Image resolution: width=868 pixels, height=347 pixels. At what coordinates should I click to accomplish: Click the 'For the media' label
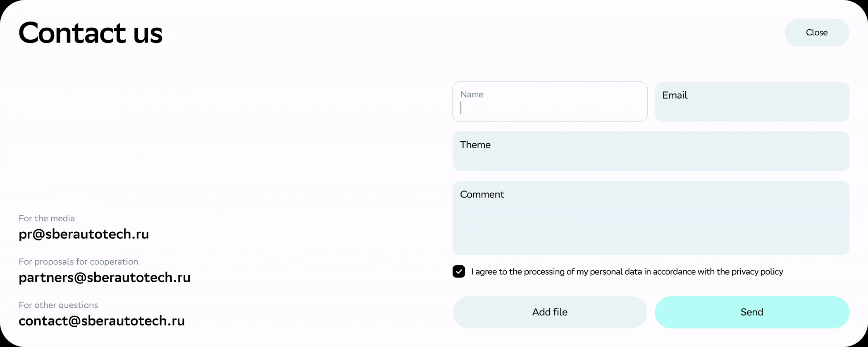click(x=47, y=219)
